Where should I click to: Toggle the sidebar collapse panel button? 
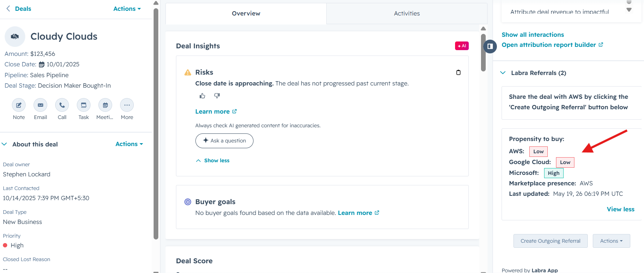(x=490, y=47)
